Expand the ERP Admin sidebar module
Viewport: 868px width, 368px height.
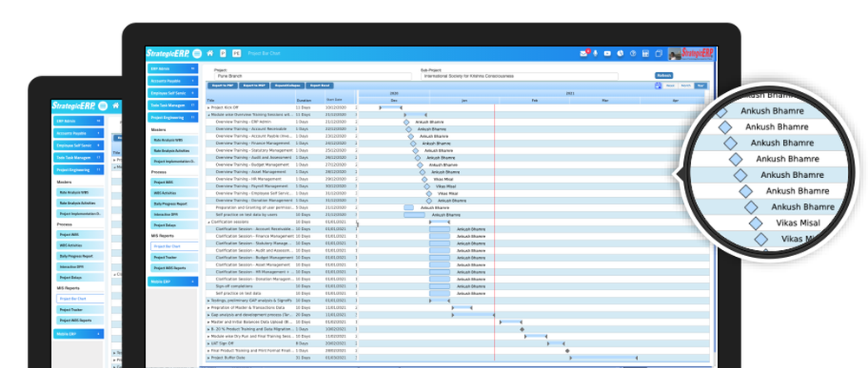[173, 69]
